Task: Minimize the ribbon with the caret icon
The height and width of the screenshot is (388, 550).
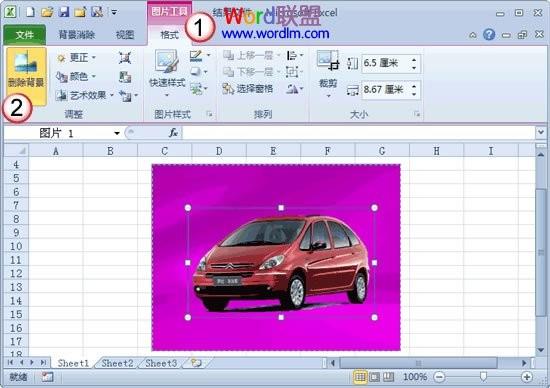Action: (x=473, y=35)
